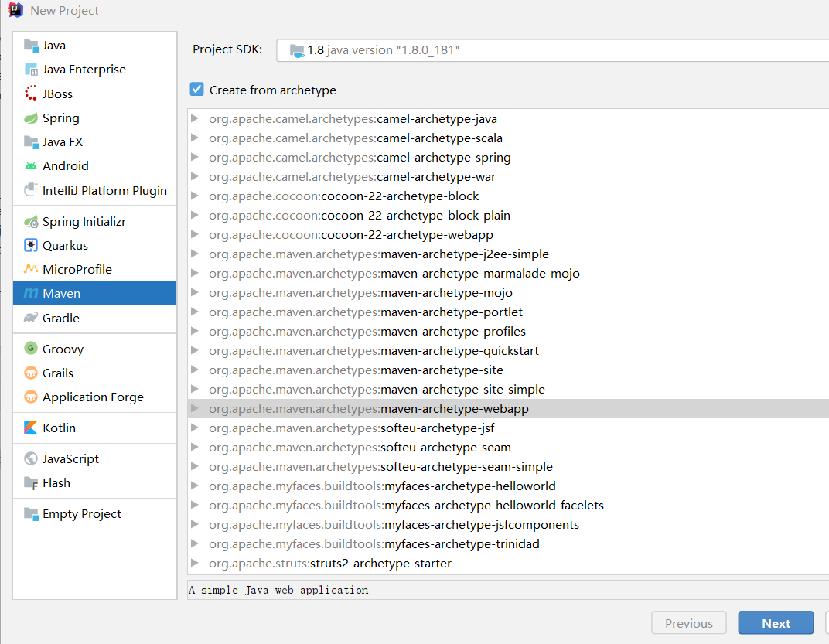Image resolution: width=829 pixels, height=644 pixels.
Task: Click the Java folder icon in sidebar
Action: coord(31,46)
